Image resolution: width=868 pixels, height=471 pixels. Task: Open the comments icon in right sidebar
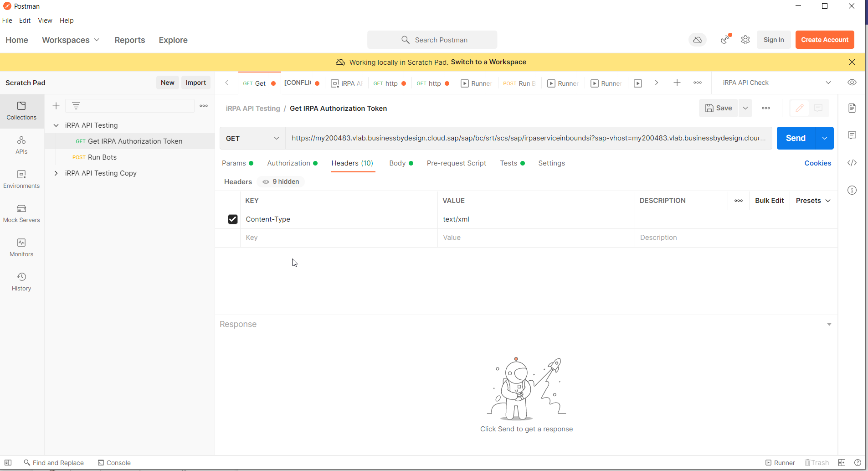coord(852,135)
